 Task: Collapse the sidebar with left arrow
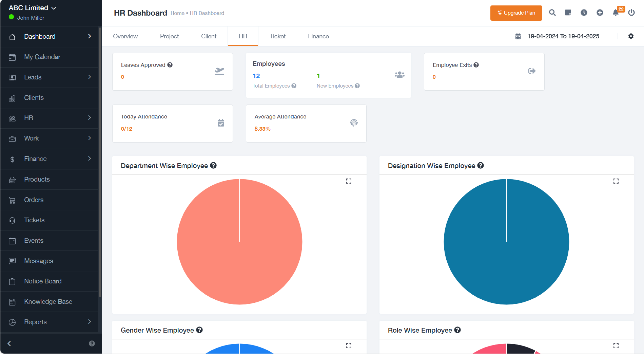coord(9,343)
